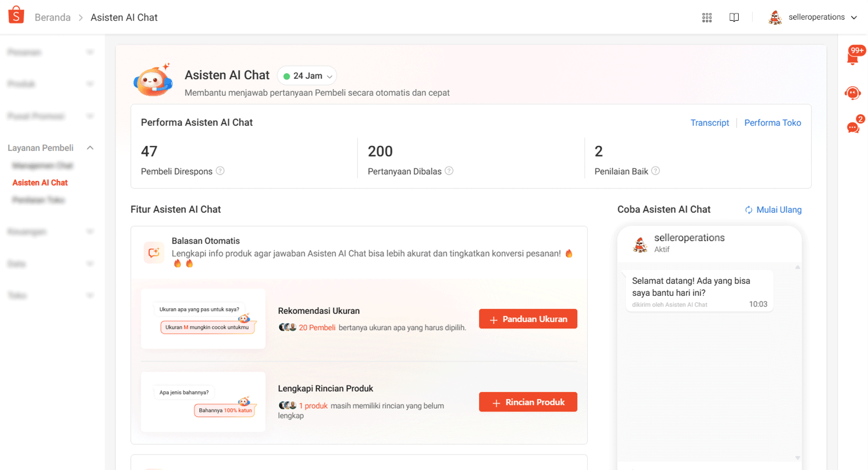Click the Selamat datang chat message bubble
868x470 pixels.
[700, 291]
